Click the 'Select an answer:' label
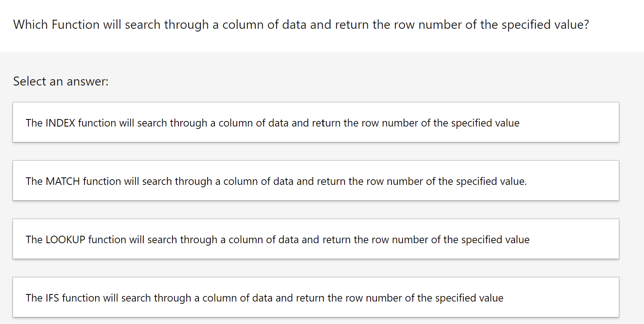This screenshot has height=324, width=644. point(60,81)
